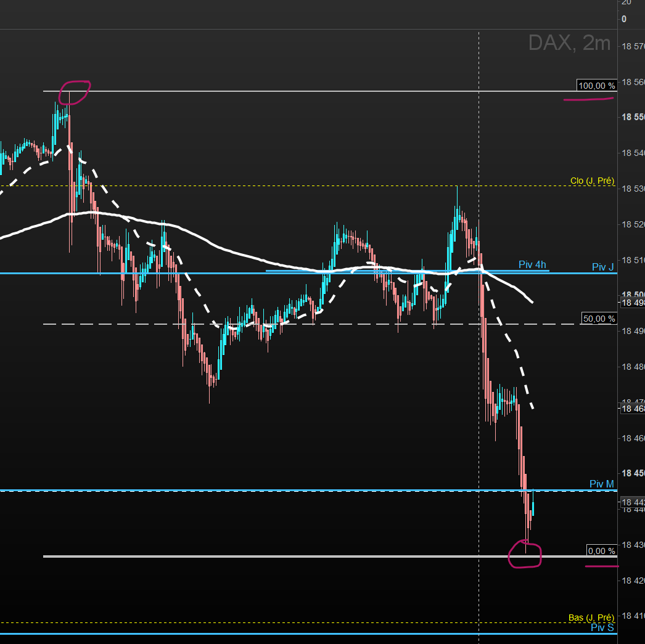Select the 100,00 % Fibonacci level label
The height and width of the screenshot is (644, 645).
(x=596, y=86)
